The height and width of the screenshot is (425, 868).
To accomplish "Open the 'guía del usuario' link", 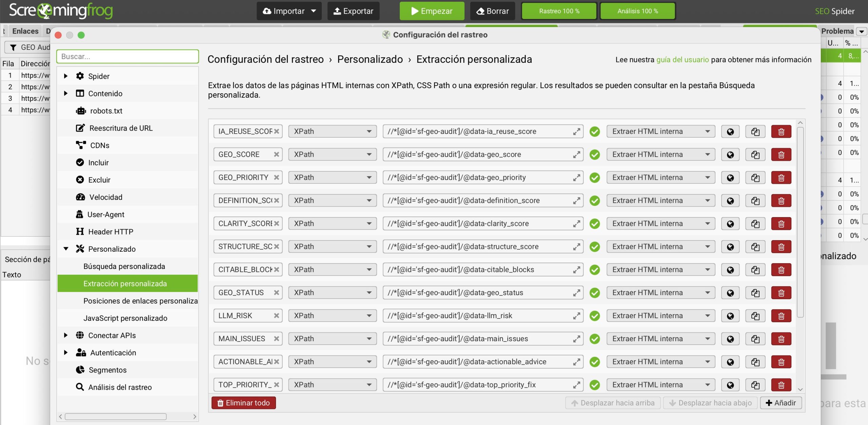I will (x=682, y=60).
